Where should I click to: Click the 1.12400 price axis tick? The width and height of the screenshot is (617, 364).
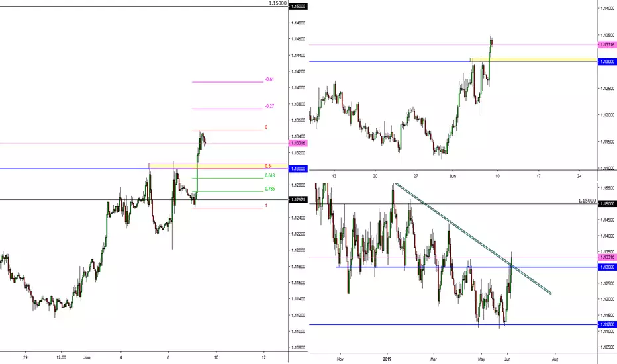coord(299,218)
